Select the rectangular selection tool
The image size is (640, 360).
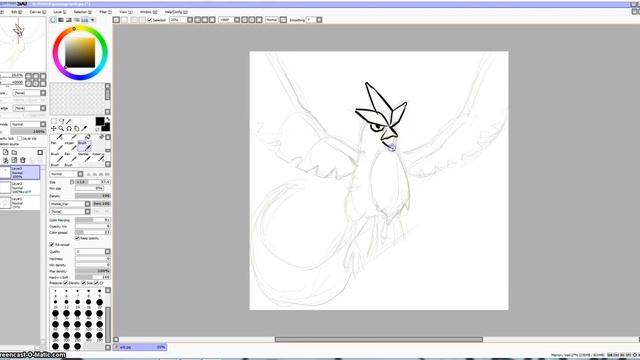pos(53,121)
